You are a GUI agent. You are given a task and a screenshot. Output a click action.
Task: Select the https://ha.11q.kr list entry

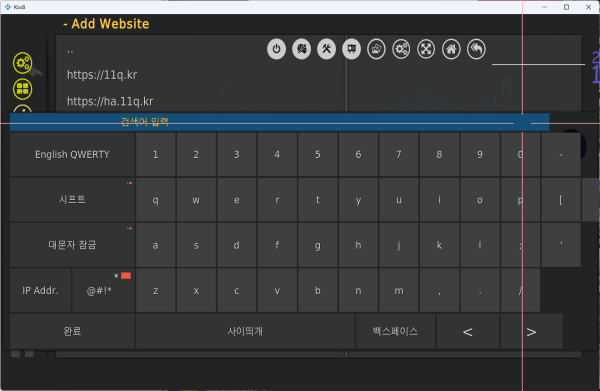point(201,101)
